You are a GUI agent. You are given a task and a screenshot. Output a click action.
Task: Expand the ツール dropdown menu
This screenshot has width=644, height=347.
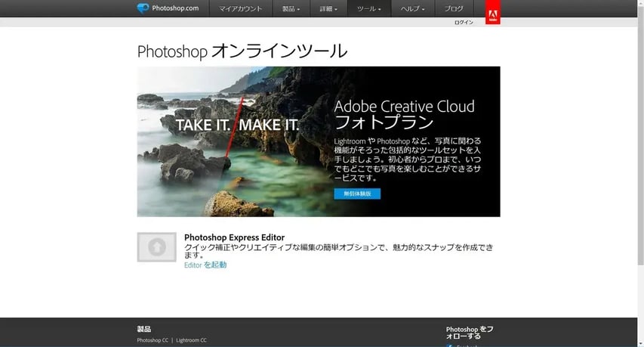tap(369, 8)
